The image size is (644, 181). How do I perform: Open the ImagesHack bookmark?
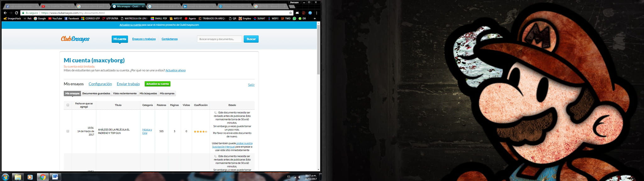tap(12, 19)
